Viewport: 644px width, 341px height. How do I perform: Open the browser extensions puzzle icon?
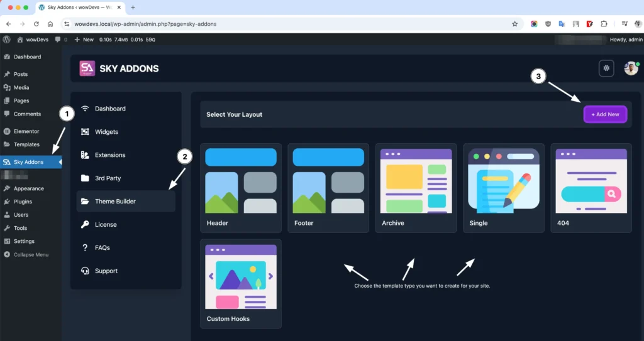point(604,24)
